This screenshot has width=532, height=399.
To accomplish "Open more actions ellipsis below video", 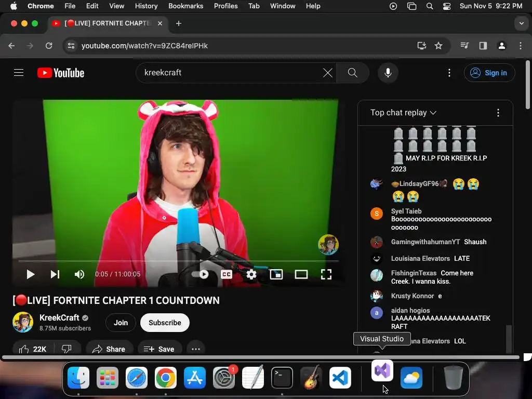I will point(196,349).
